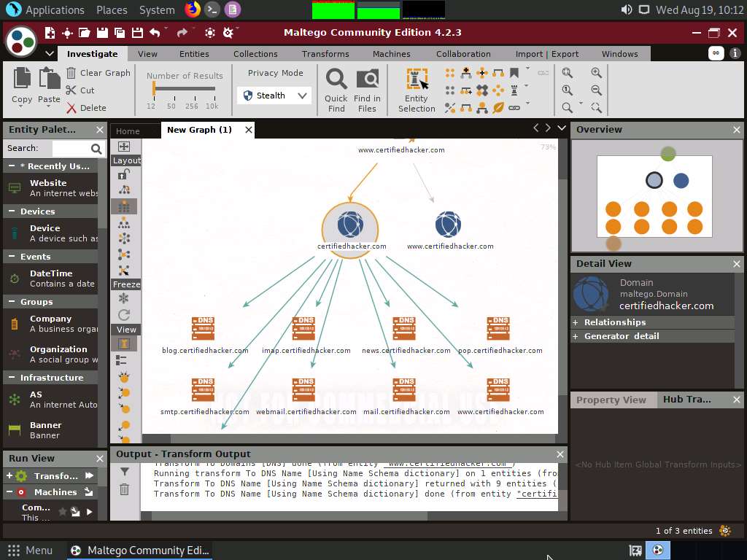Image resolution: width=747 pixels, height=560 pixels.
Task: Toggle the hierarchical layout mode button
Action: tap(124, 222)
